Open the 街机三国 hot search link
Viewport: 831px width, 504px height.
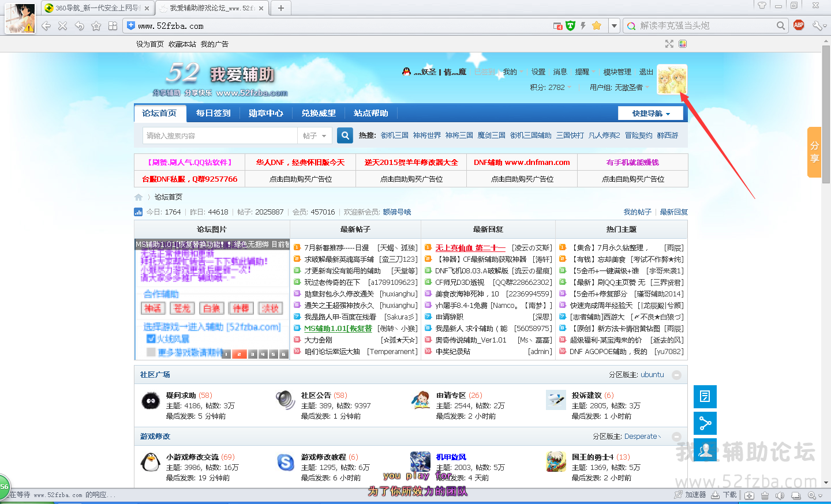click(395, 136)
